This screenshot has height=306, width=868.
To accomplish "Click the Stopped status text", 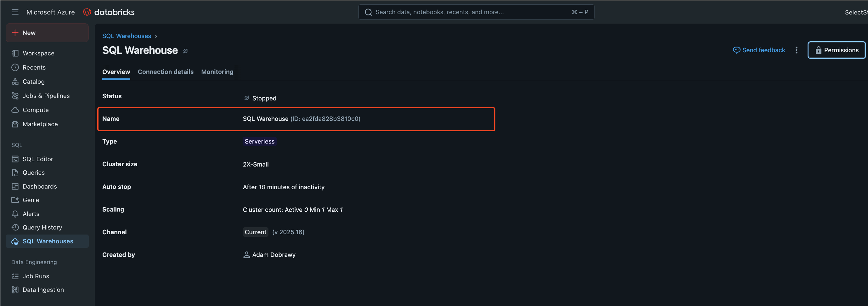I will point(264,98).
